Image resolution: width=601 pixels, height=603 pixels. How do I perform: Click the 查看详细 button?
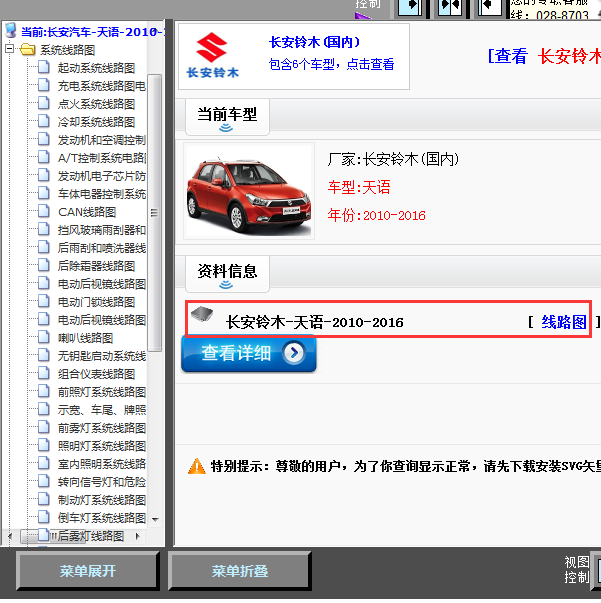coord(249,353)
